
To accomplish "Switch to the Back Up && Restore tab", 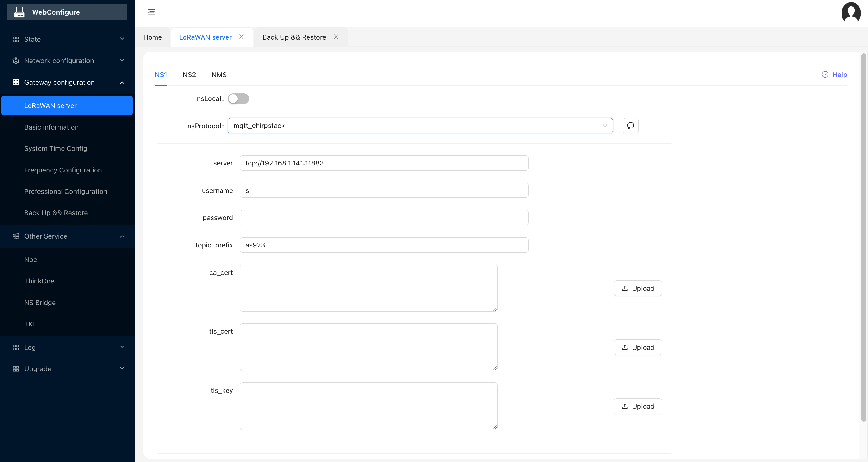I will [x=294, y=37].
